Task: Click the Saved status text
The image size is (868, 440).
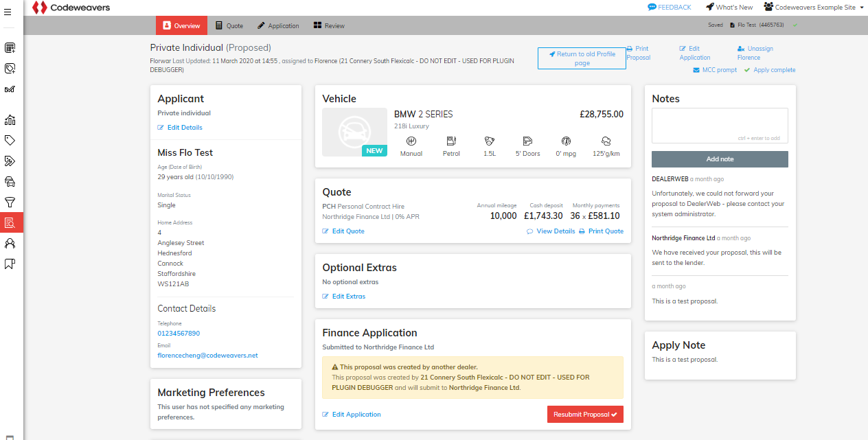Action: coord(715,25)
